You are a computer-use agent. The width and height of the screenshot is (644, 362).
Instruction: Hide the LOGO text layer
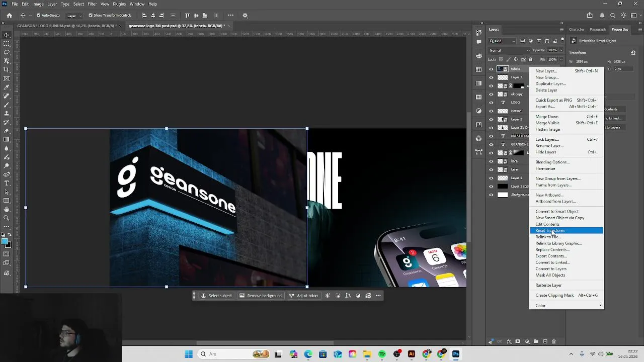tap(491, 103)
